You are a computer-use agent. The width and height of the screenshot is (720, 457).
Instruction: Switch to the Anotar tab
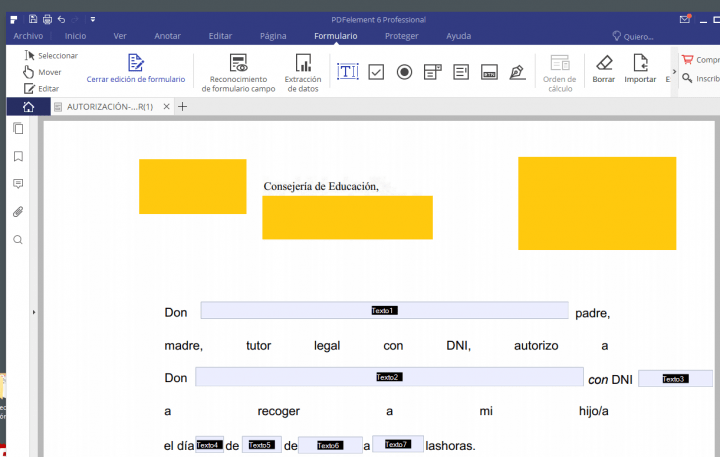[x=167, y=36]
